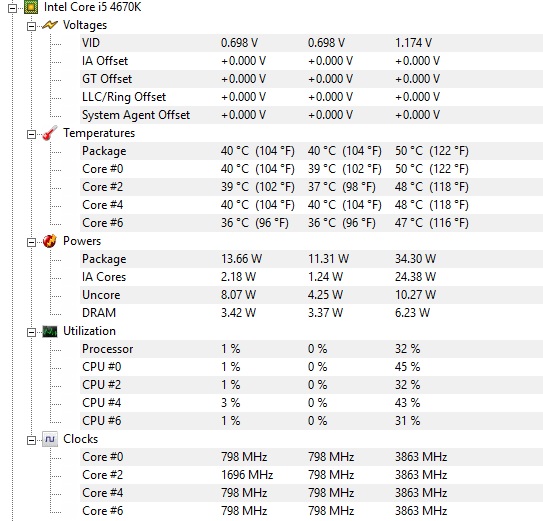Select the Processor utilization row
The height and width of the screenshot is (521, 543).
(311, 349)
